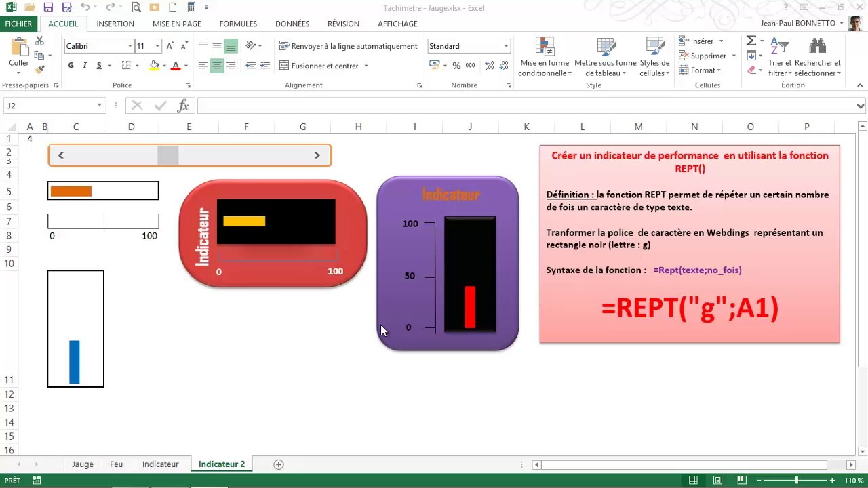Open Rechercher et sélectionner binoculars
Image resolution: width=868 pixels, height=488 pixels.
click(x=817, y=56)
